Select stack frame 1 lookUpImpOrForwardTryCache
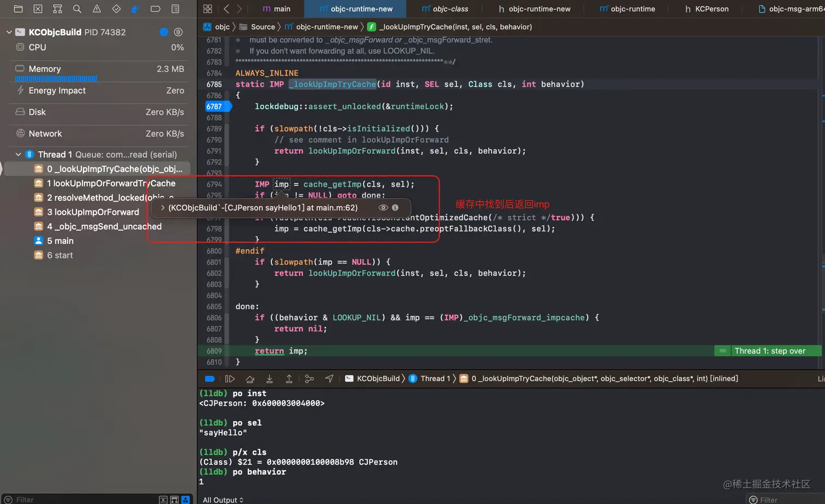Viewport: 825px width, 504px height. 105,183
